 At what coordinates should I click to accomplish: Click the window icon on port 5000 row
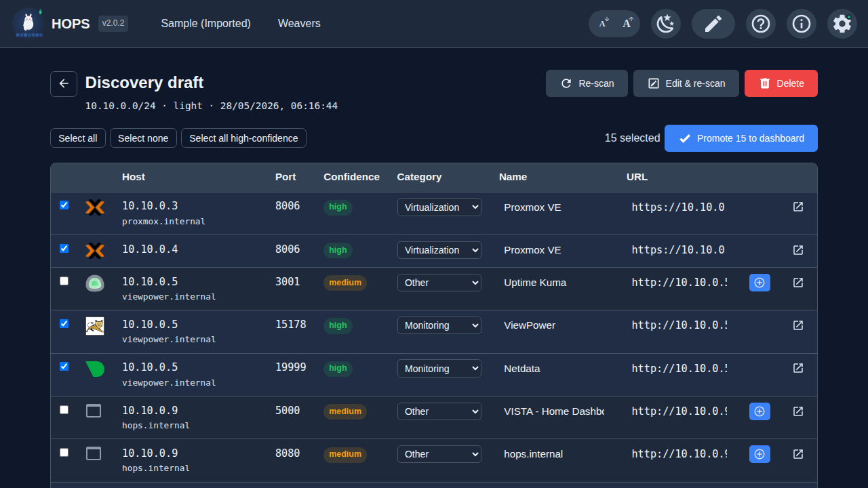[x=94, y=411]
